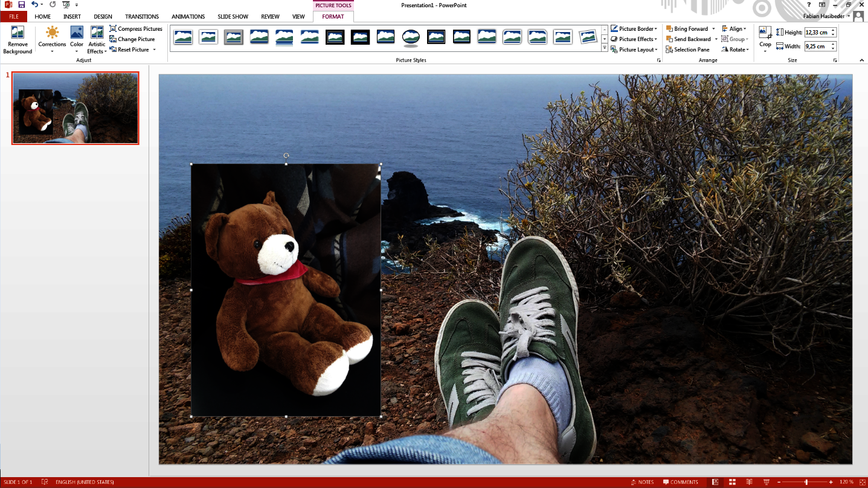Apply the Simple Frame picture style
Screen dimensions: 868x488
[x=184, y=36]
